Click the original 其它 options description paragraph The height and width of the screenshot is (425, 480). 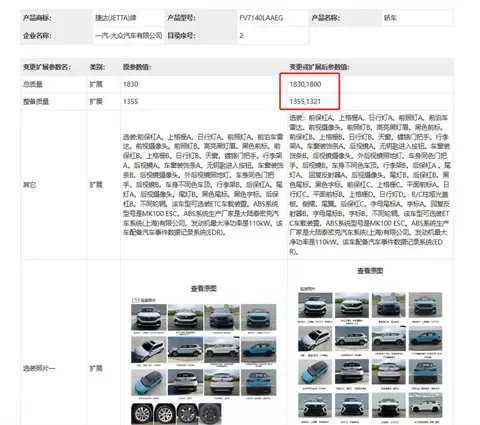(x=203, y=185)
